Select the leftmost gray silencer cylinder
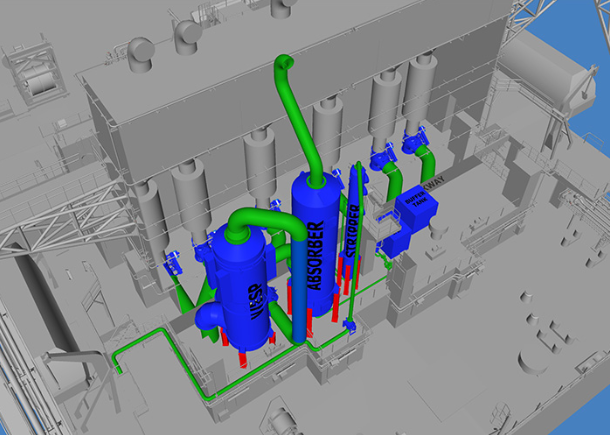The height and width of the screenshot is (435, 610). tap(152, 212)
